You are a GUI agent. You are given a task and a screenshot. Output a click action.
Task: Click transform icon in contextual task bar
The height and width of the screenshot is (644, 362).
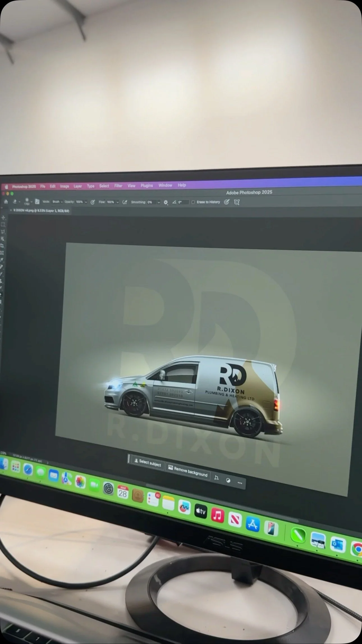pyautogui.click(x=216, y=478)
